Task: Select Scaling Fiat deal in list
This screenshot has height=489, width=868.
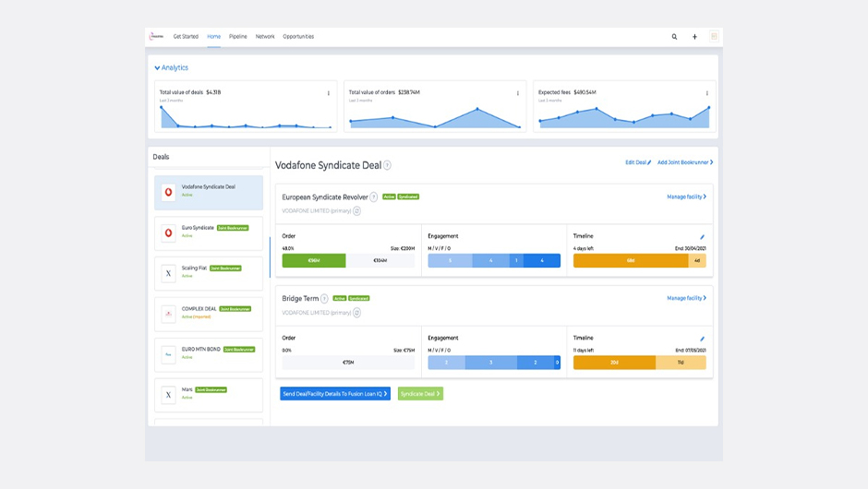Action: click(x=209, y=273)
